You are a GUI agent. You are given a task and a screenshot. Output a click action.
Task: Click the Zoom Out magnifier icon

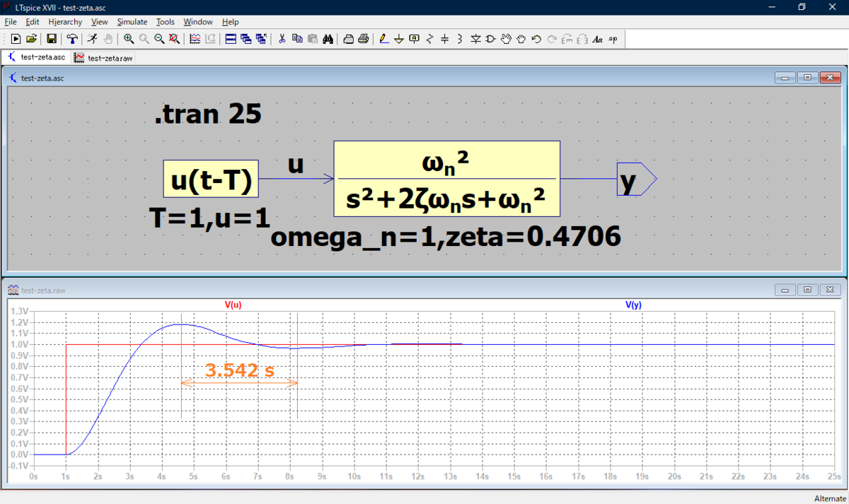click(x=159, y=39)
